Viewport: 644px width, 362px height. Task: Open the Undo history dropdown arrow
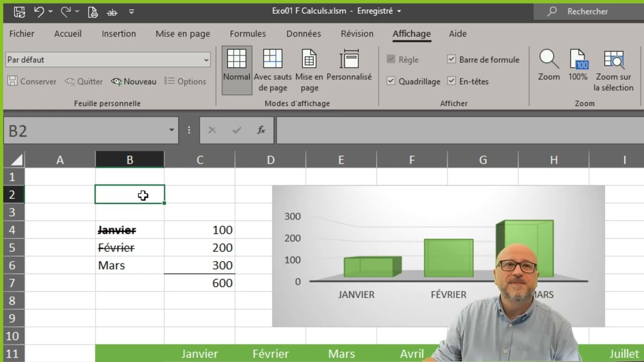(50, 12)
